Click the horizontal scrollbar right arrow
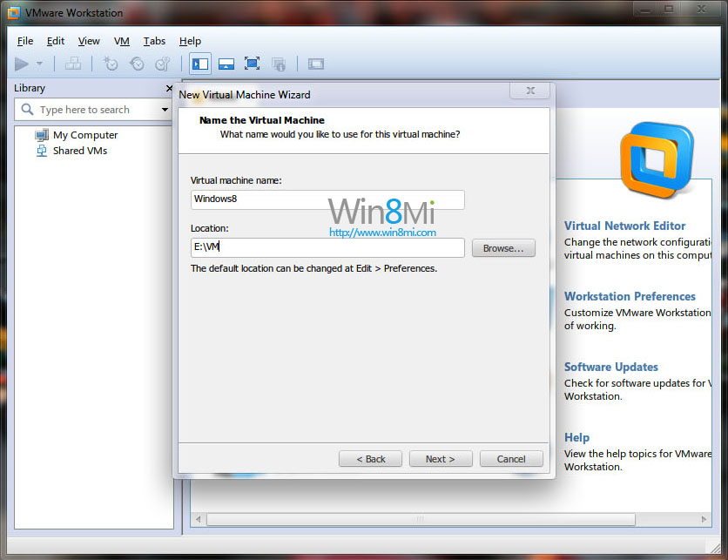This screenshot has height=560, width=728. click(704, 519)
